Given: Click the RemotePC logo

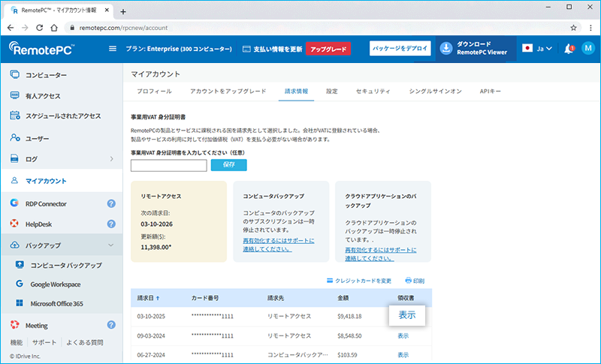Looking at the screenshot, I should coord(41,49).
